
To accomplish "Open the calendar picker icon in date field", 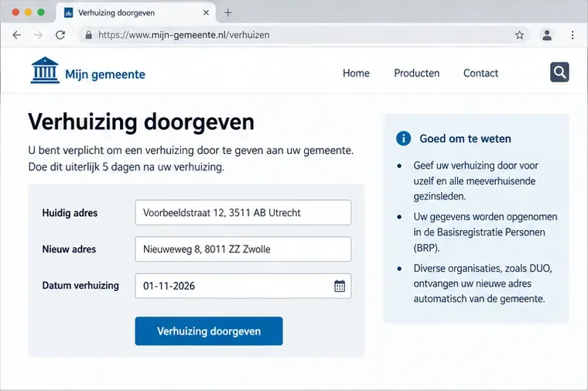I will 340,286.
